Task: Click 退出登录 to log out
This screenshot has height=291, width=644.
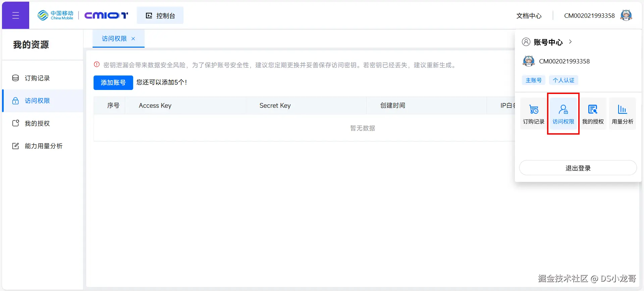Action: pyautogui.click(x=578, y=168)
